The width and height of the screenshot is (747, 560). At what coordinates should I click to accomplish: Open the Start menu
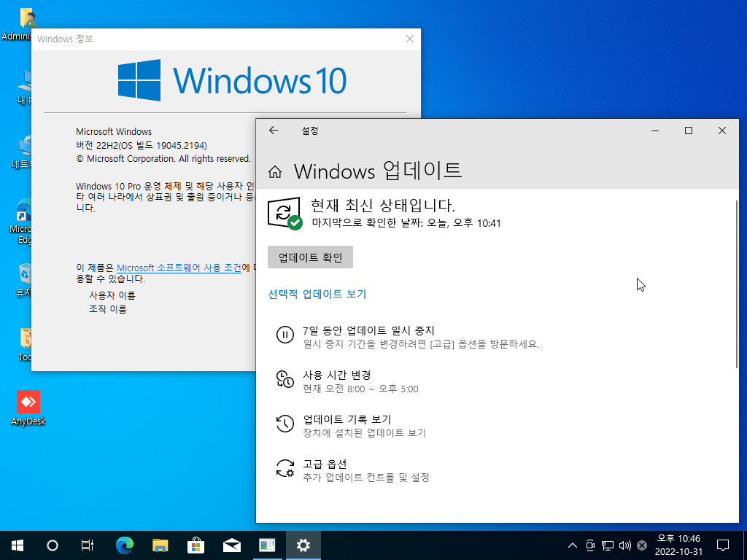18,545
